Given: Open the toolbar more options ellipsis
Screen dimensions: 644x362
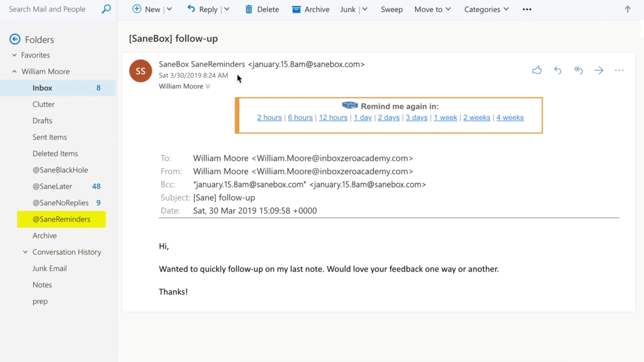Looking at the screenshot, I should click(527, 9).
